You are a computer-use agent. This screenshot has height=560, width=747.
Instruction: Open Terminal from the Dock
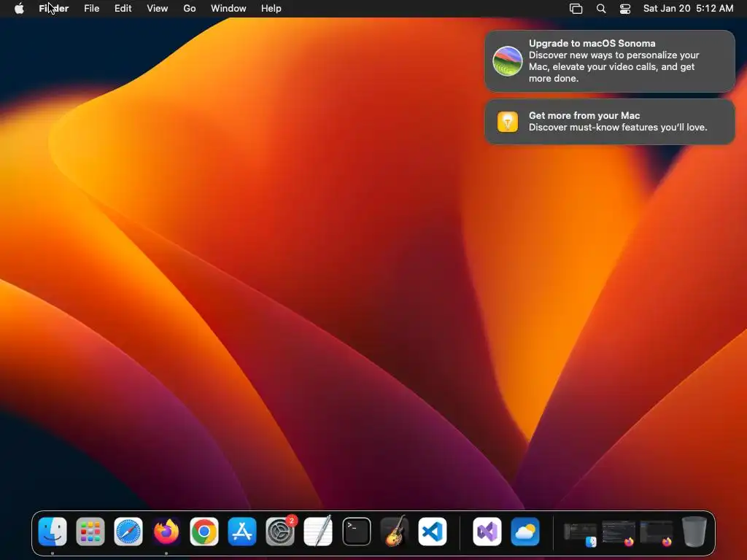356,532
